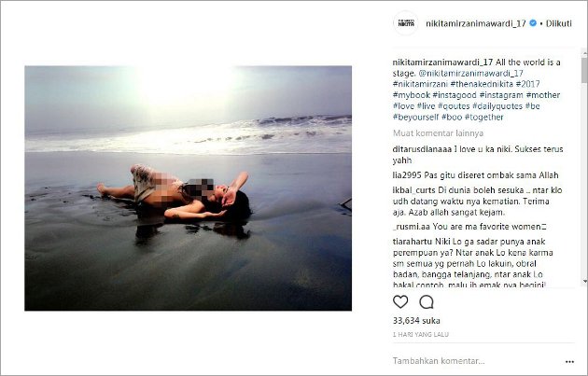The height and width of the screenshot is (376, 588).
Task: Click the scrollbar down arrow
Action: [x=584, y=281]
